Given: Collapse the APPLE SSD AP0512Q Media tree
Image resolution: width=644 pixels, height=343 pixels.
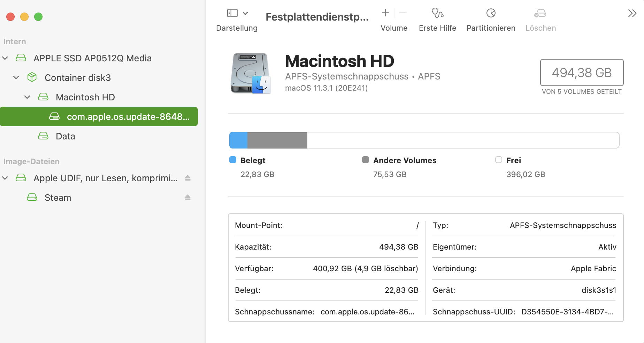Looking at the screenshot, I should 5,58.
